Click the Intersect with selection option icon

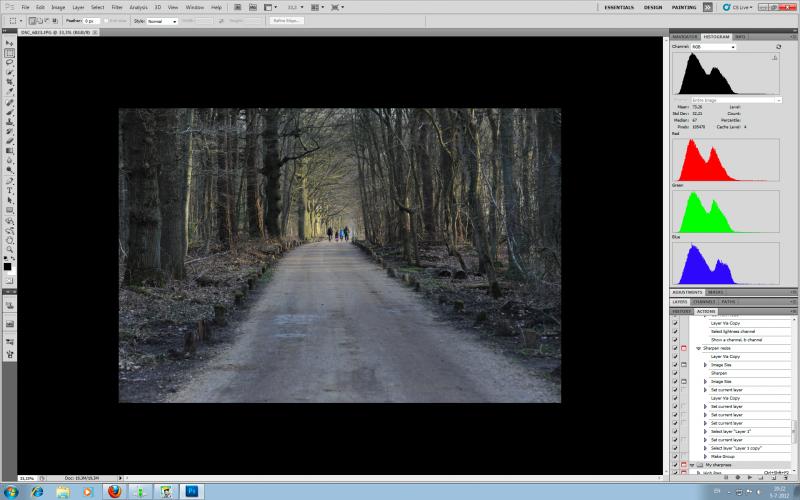pyautogui.click(x=55, y=21)
